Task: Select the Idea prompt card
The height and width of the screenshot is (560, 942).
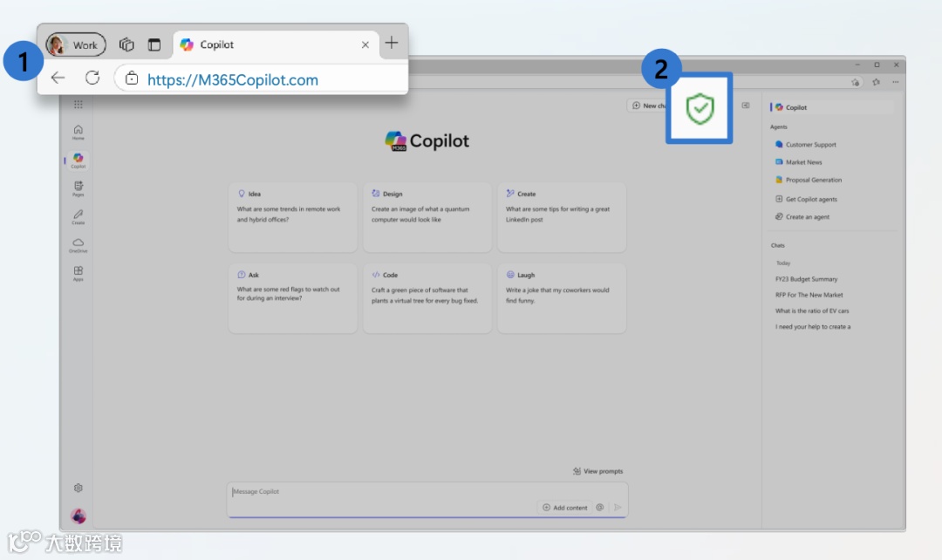Action: click(292, 217)
